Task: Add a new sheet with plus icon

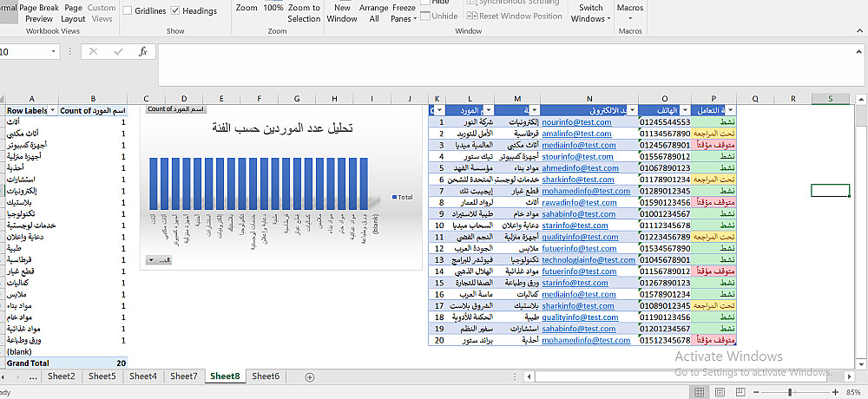Action: tap(310, 376)
